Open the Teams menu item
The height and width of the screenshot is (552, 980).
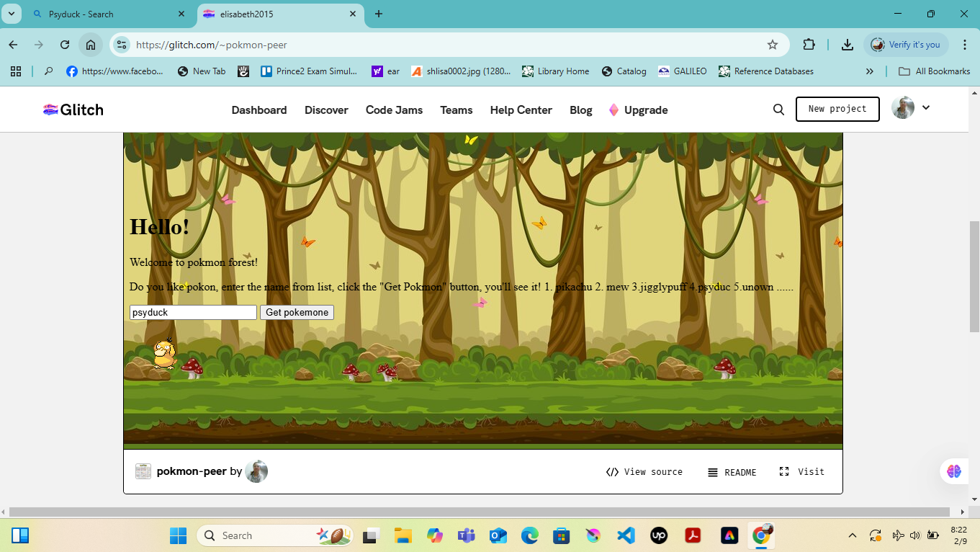pos(457,110)
